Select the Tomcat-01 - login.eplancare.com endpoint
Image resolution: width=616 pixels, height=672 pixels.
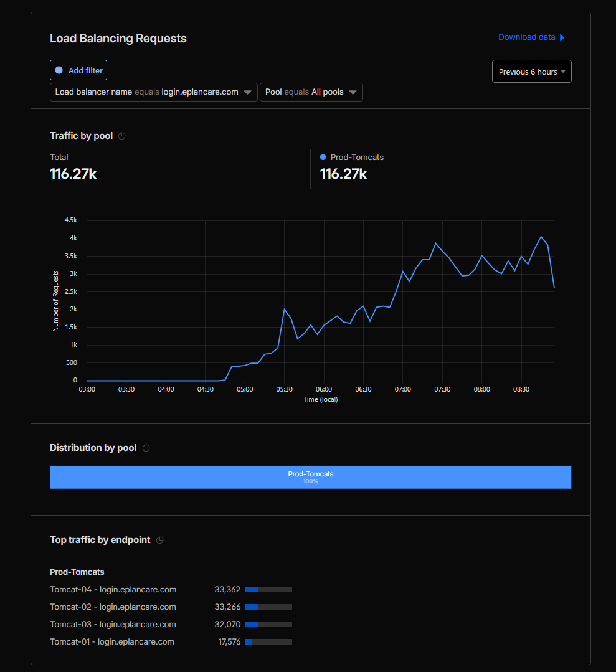click(x=112, y=641)
